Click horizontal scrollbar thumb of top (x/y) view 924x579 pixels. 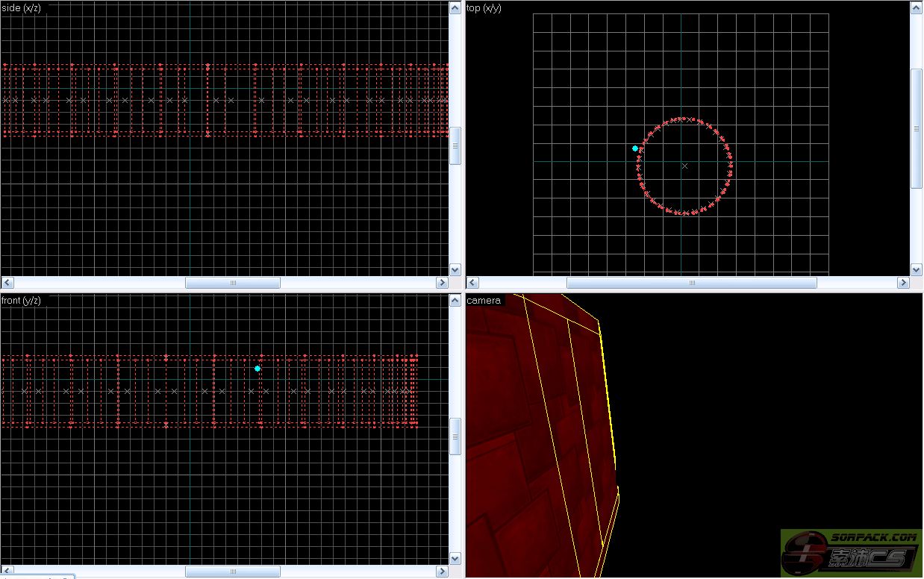pos(691,283)
